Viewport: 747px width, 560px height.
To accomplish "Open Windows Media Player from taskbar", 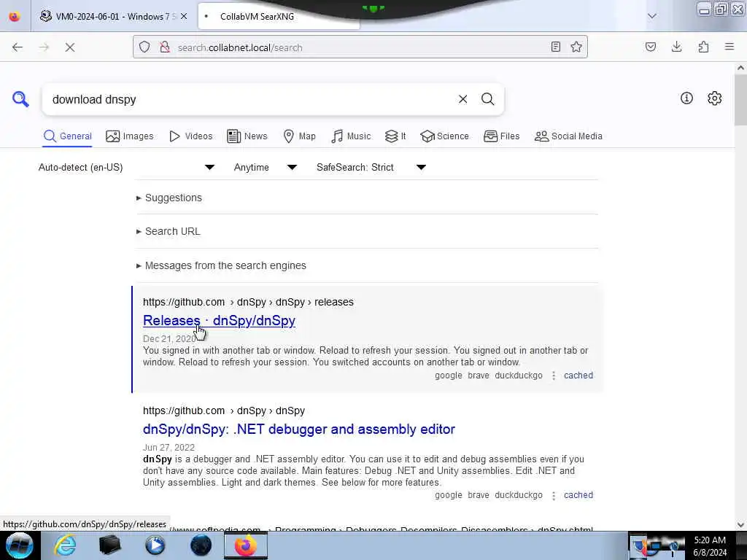I will tap(155, 545).
